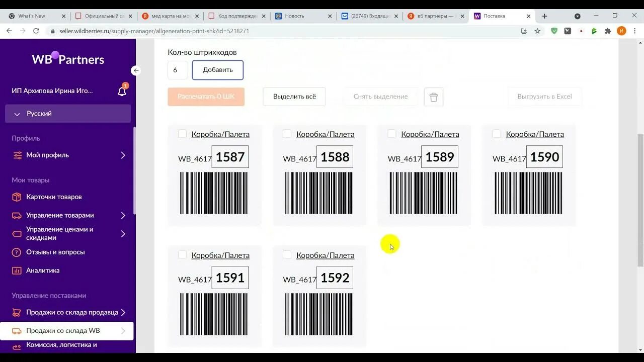Open the tab search dropdown icon
The width and height of the screenshot is (644, 362).
pyautogui.click(x=577, y=16)
